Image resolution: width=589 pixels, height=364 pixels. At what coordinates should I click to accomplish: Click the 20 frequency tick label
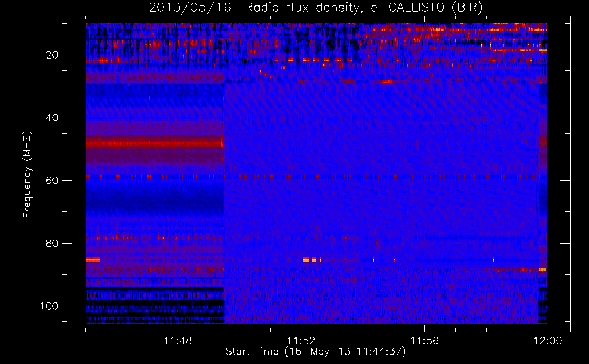(x=52, y=55)
